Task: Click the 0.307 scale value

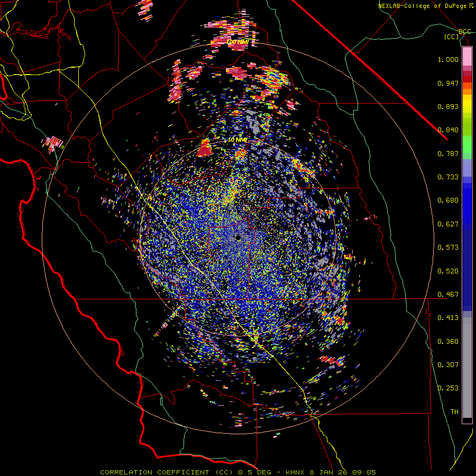Action: (448, 365)
